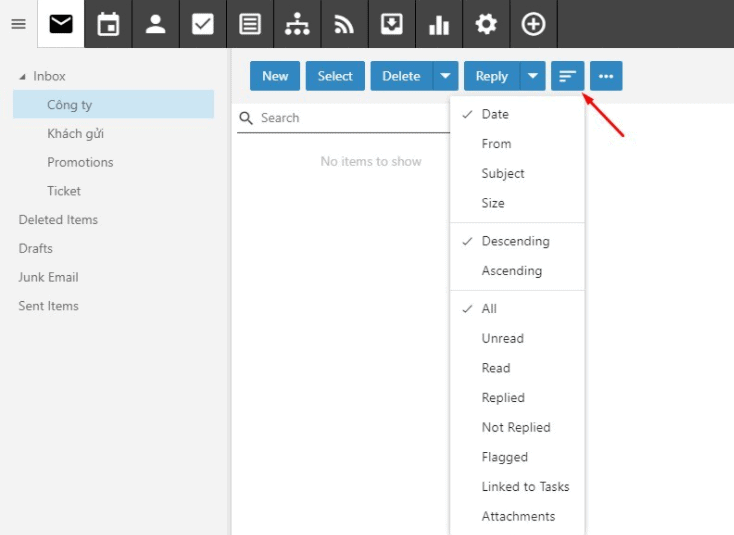Click the plus circle add icon
This screenshot has width=734, height=535.
click(534, 24)
